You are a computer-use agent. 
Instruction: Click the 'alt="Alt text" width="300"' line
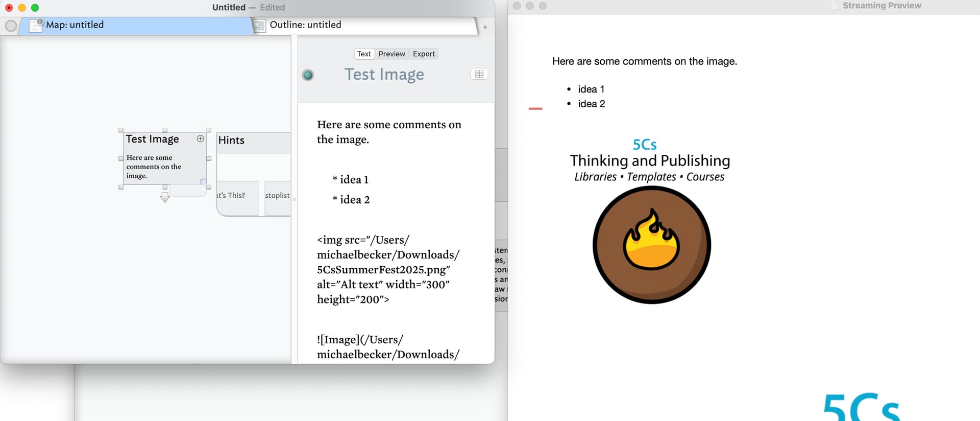click(x=383, y=284)
